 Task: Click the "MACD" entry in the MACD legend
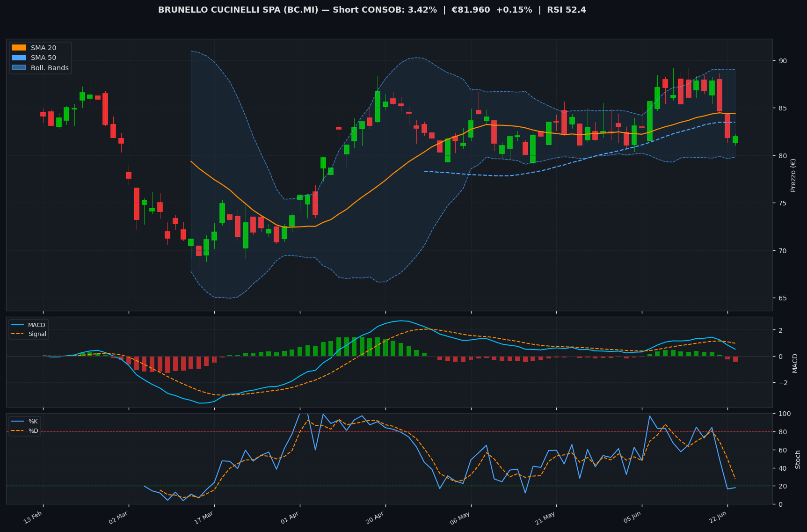[36, 325]
